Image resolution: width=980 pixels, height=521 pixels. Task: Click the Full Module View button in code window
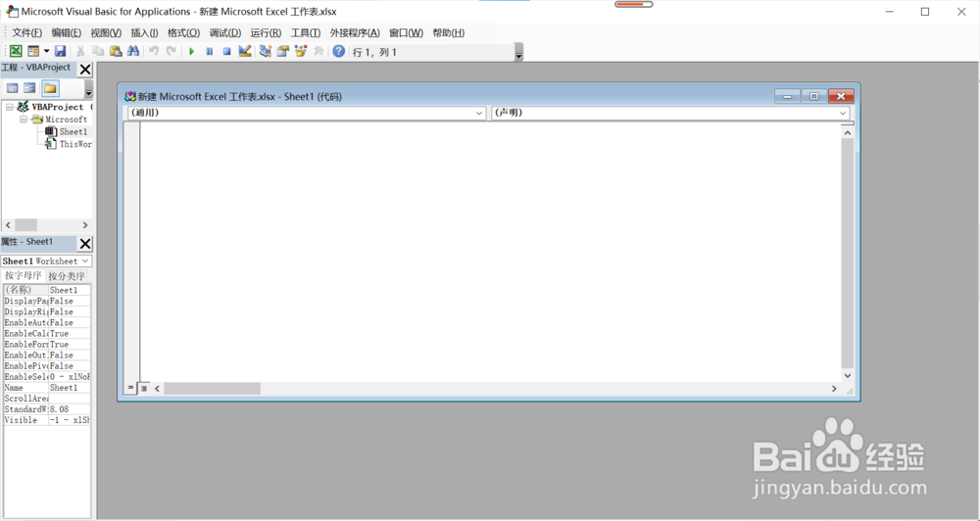click(144, 388)
